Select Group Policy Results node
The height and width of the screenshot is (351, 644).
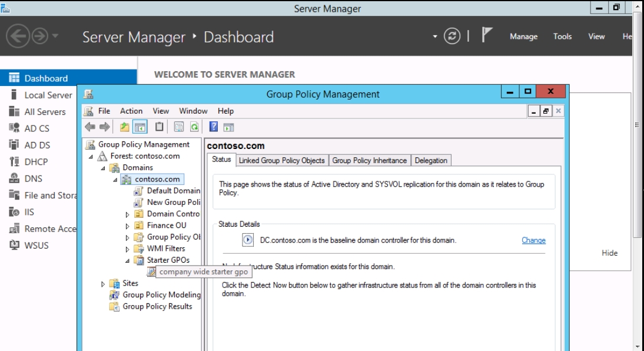click(x=157, y=306)
